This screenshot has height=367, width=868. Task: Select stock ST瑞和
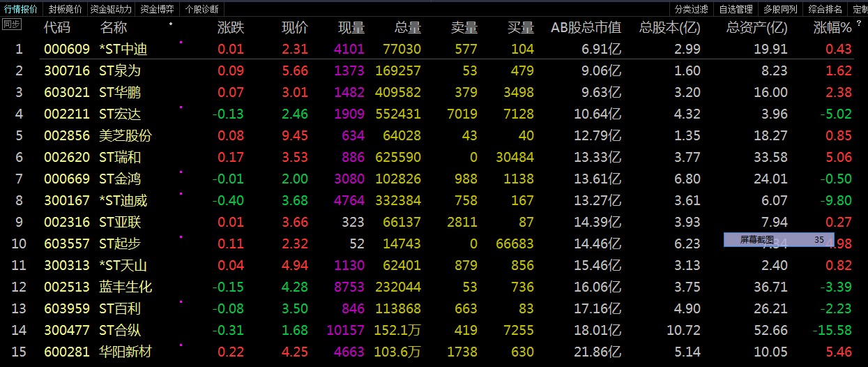[x=120, y=158]
